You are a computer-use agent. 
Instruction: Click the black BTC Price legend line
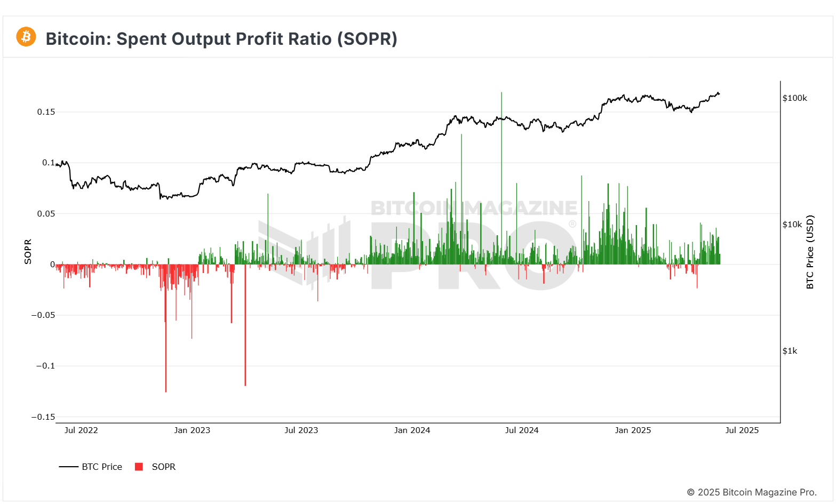(69, 467)
